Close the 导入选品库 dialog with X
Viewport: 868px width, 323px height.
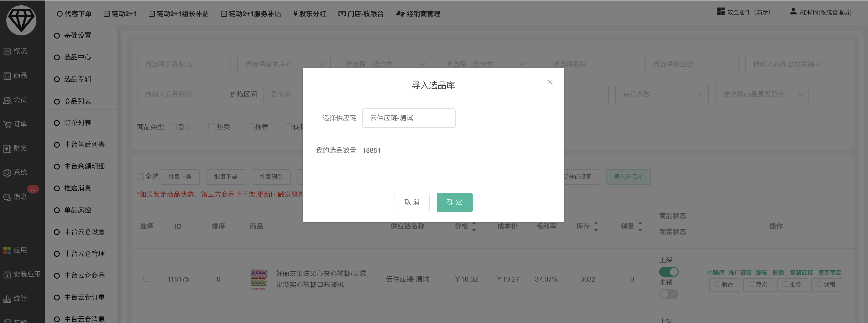click(x=550, y=82)
